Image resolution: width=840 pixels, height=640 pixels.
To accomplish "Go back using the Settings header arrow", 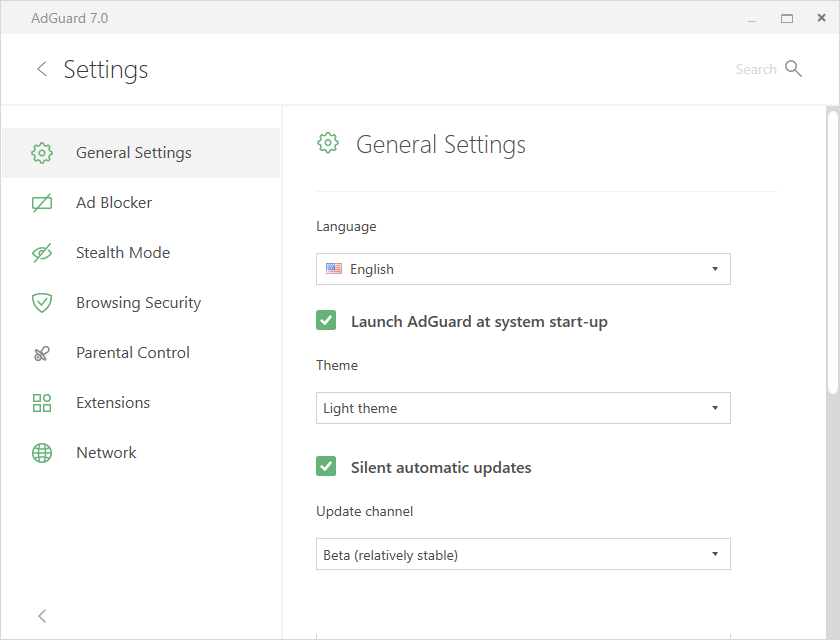I will tap(42, 69).
